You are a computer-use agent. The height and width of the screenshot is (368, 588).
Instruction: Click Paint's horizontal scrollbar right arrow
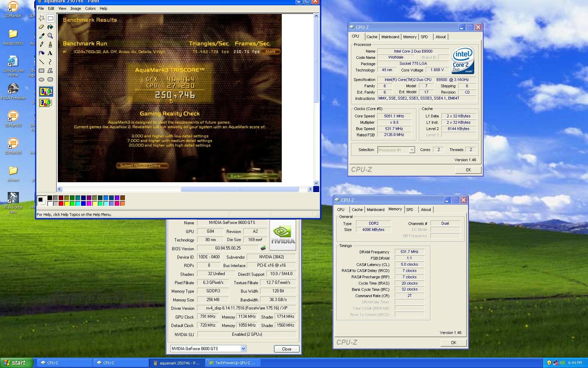pyautogui.click(x=310, y=189)
